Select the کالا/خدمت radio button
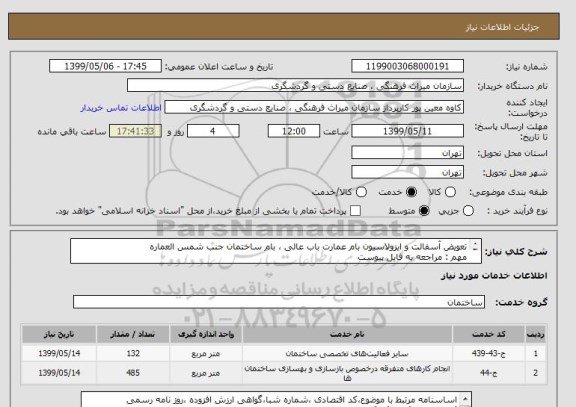 361,192
